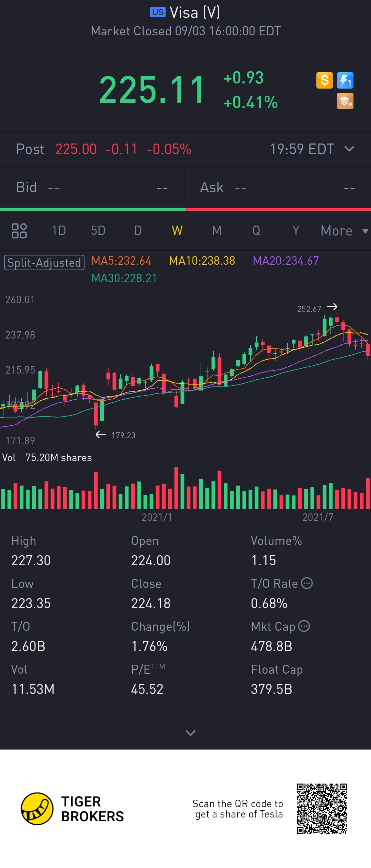This screenshot has width=371, height=868.
Task: Tap the tallest green volume bar
Action: click(x=182, y=491)
